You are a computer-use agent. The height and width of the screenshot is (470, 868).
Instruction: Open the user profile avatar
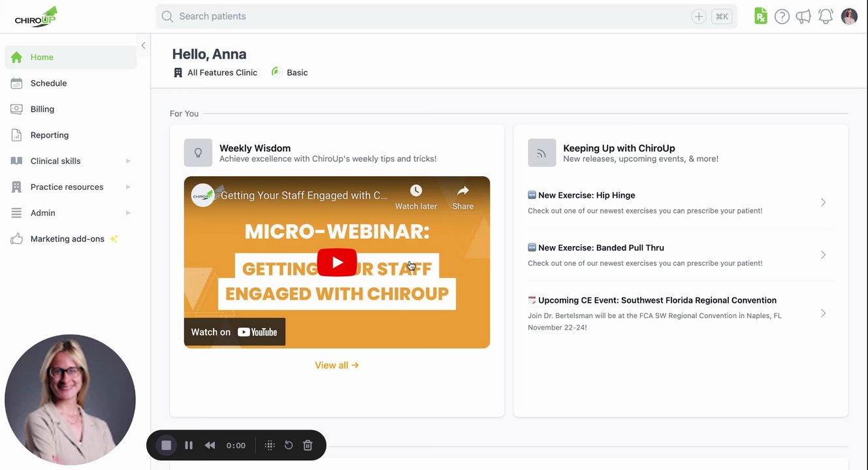point(849,16)
